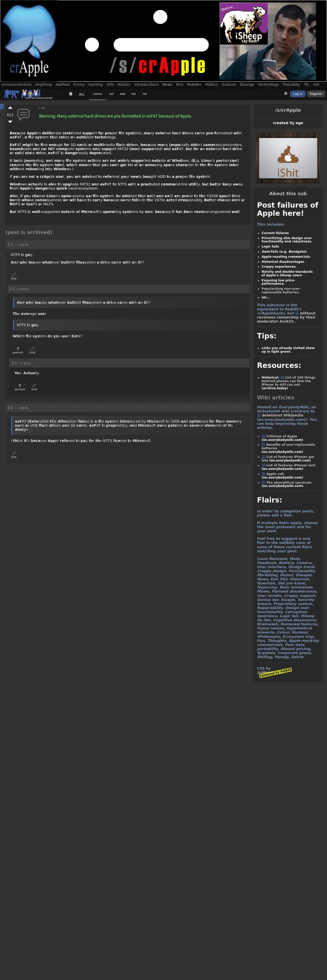The height and width of the screenshot is (980, 327).
Task: Open the post title about exFAT warning
Action: point(115,116)
